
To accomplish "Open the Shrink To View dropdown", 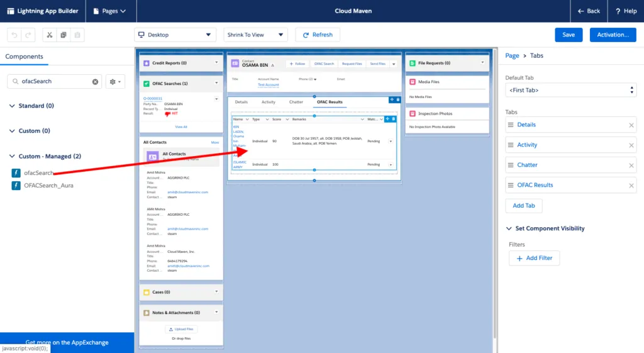I will point(255,35).
